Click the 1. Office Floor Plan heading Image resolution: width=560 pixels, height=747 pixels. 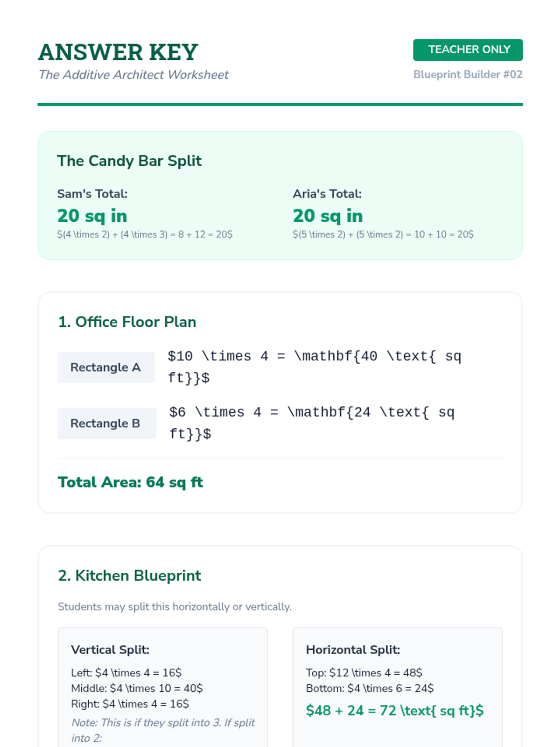pyautogui.click(x=127, y=322)
